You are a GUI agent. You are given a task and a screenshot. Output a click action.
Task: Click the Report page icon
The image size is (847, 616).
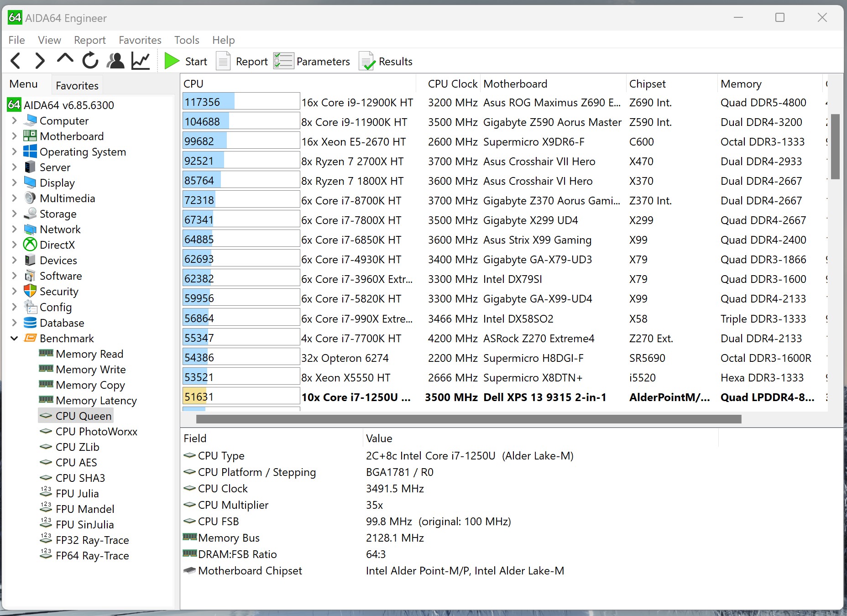(x=223, y=61)
